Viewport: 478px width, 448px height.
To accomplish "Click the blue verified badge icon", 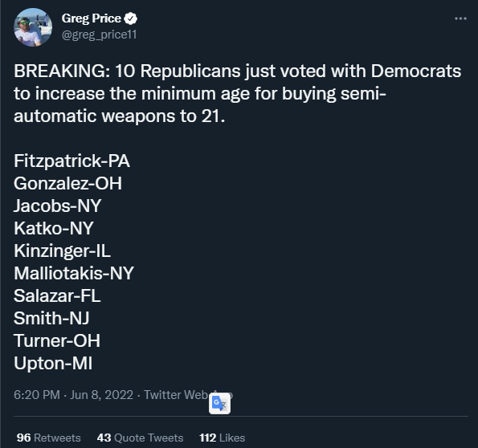I will click(131, 19).
